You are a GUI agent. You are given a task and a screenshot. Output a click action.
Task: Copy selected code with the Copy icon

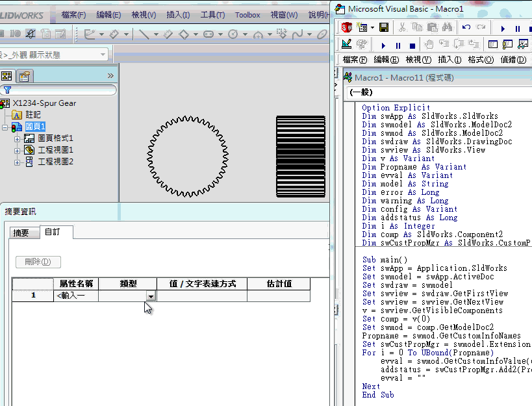(x=418, y=27)
